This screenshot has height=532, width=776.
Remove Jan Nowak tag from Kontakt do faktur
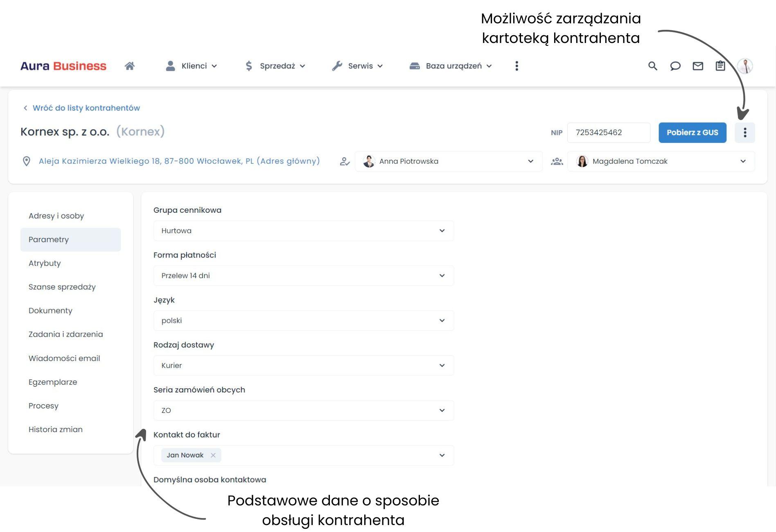pyautogui.click(x=213, y=455)
